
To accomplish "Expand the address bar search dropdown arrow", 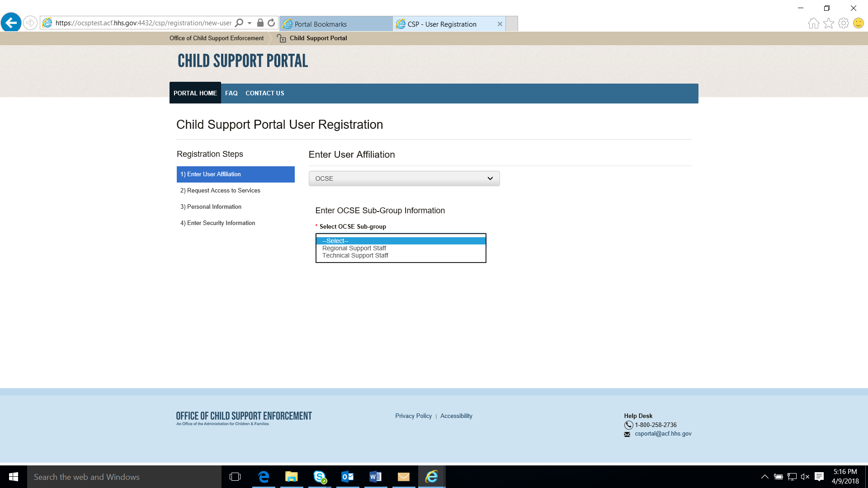I will pos(250,23).
